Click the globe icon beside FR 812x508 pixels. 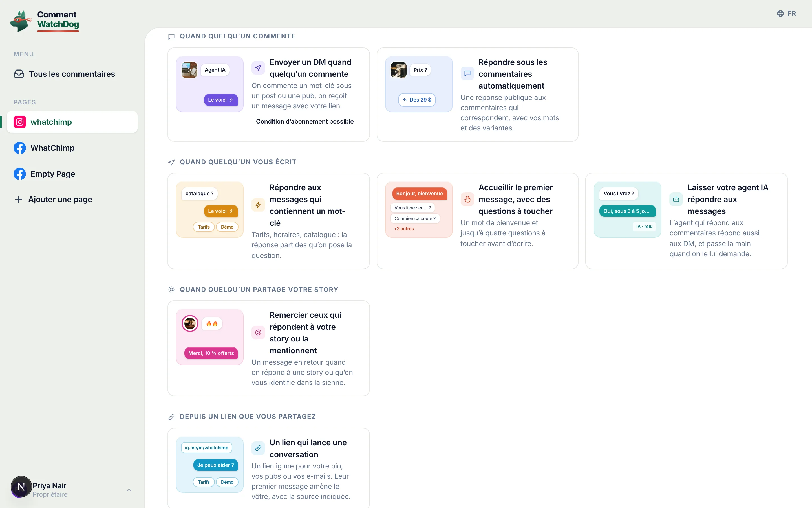(780, 14)
